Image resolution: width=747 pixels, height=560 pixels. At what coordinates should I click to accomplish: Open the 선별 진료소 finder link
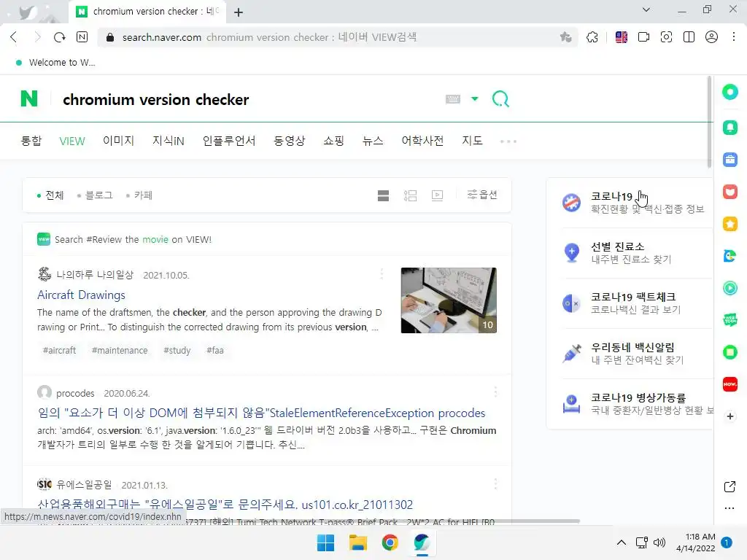click(x=617, y=253)
